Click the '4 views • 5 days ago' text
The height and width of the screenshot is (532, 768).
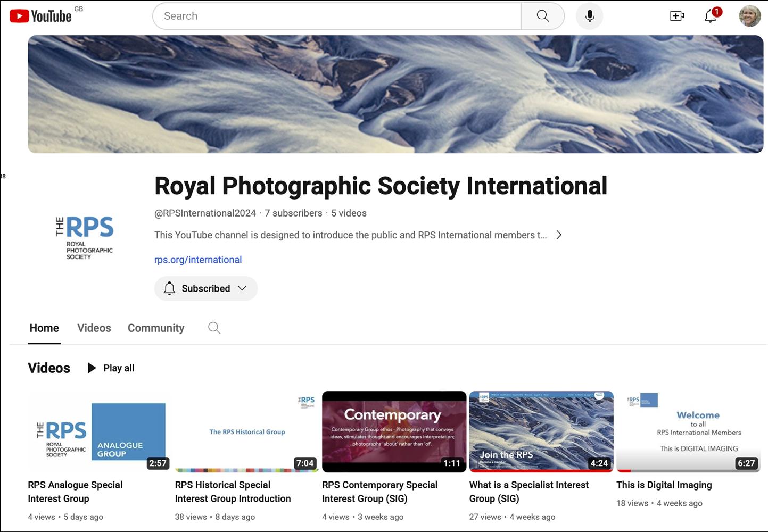65,517
